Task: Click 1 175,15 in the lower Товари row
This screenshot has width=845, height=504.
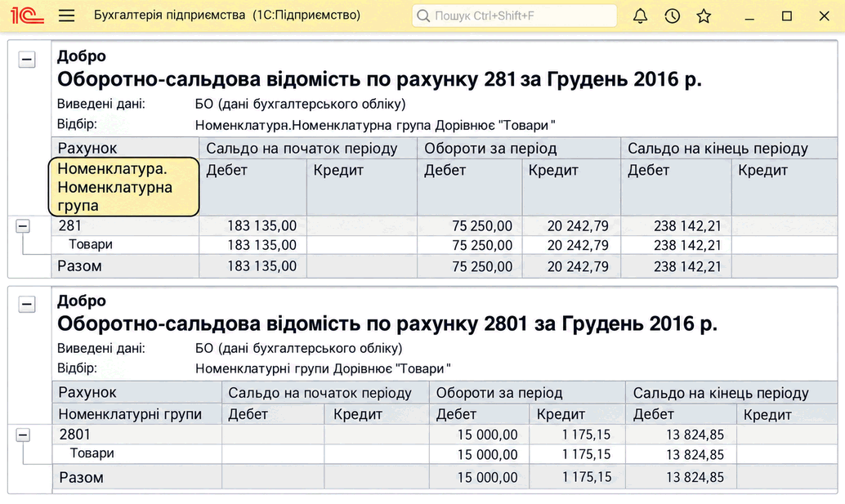Action: (586, 454)
